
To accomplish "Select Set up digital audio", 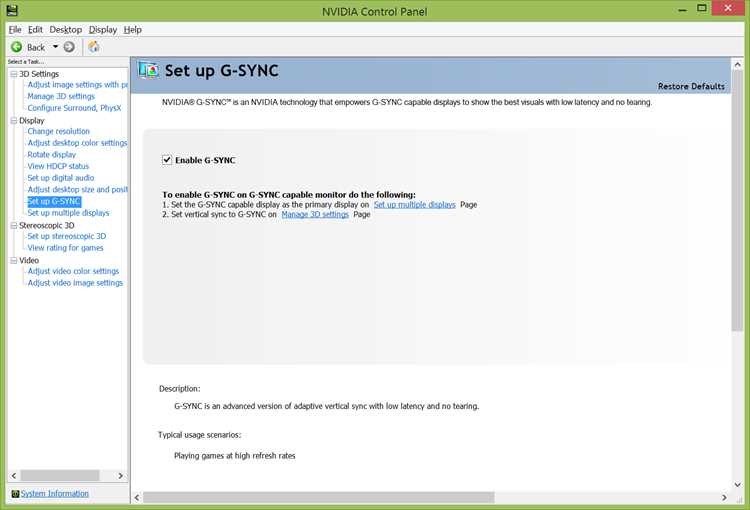I will [x=60, y=178].
